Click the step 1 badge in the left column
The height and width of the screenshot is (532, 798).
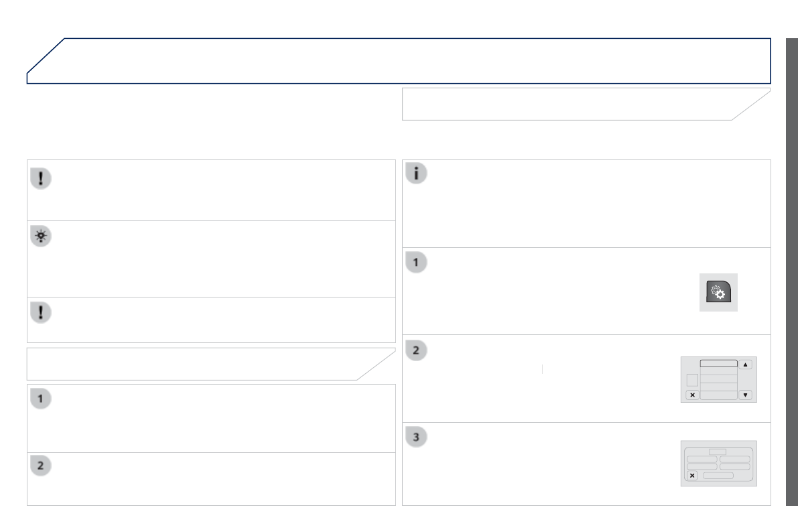(40, 399)
